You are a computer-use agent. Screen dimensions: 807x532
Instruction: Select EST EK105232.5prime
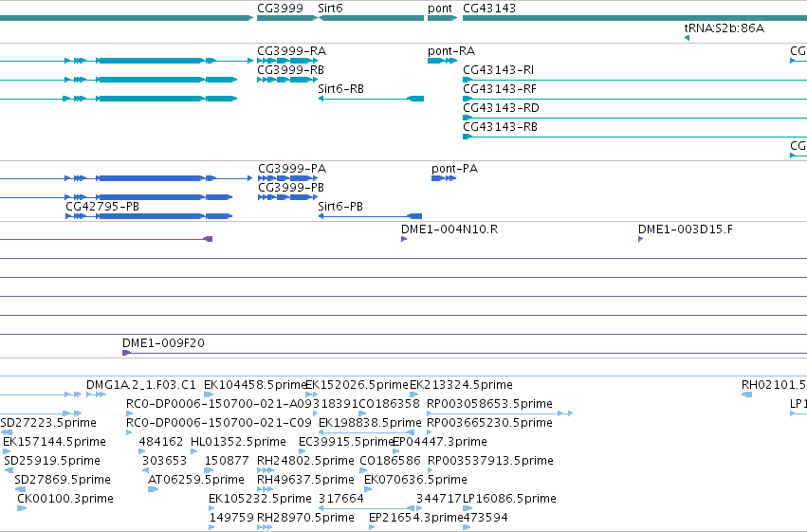tap(260, 499)
